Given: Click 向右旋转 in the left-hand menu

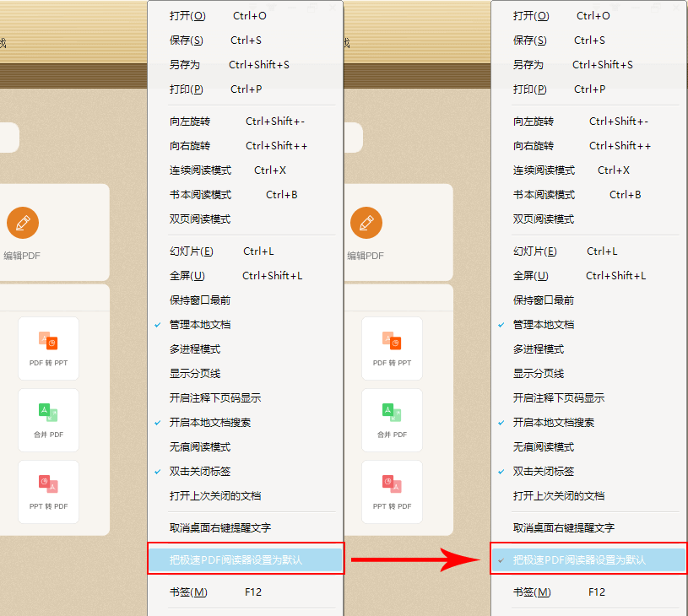Looking at the screenshot, I should coord(246,146).
